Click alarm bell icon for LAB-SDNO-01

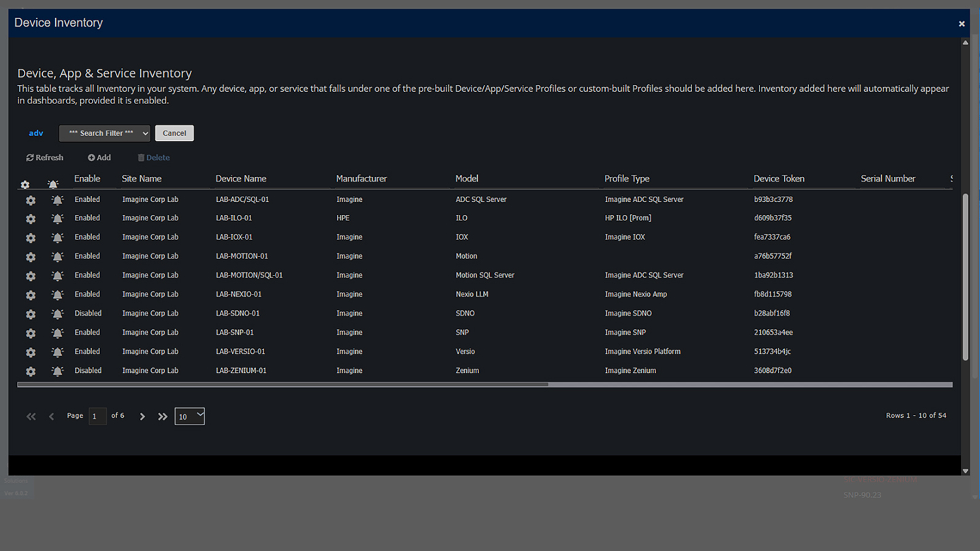tap(58, 314)
